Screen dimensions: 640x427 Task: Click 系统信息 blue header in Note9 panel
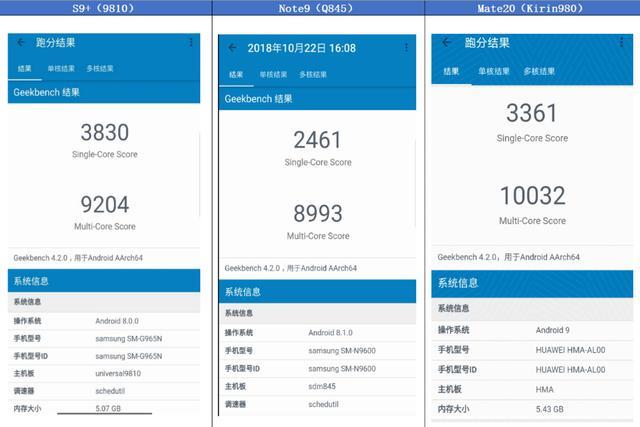coord(317,291)
